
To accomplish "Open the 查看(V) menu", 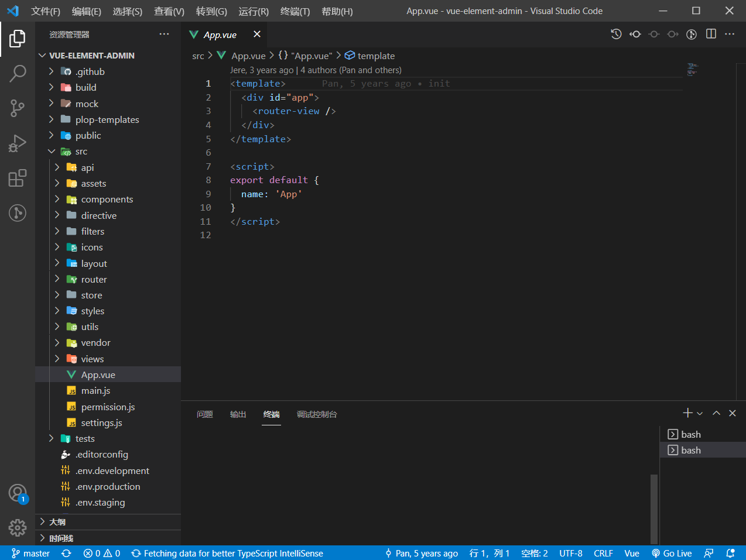I will pos(169,11).
